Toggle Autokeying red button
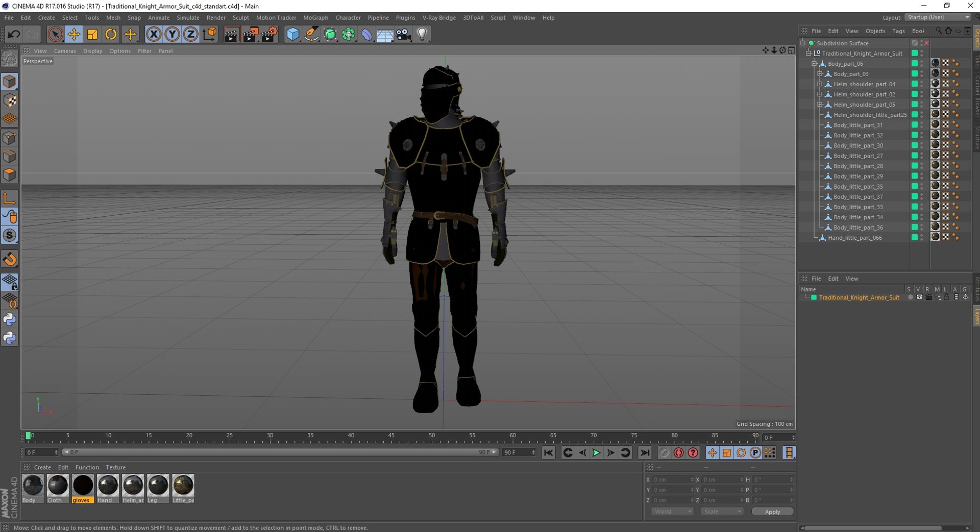The height and width of the screenshot is (532, 980). pos(678,453)
